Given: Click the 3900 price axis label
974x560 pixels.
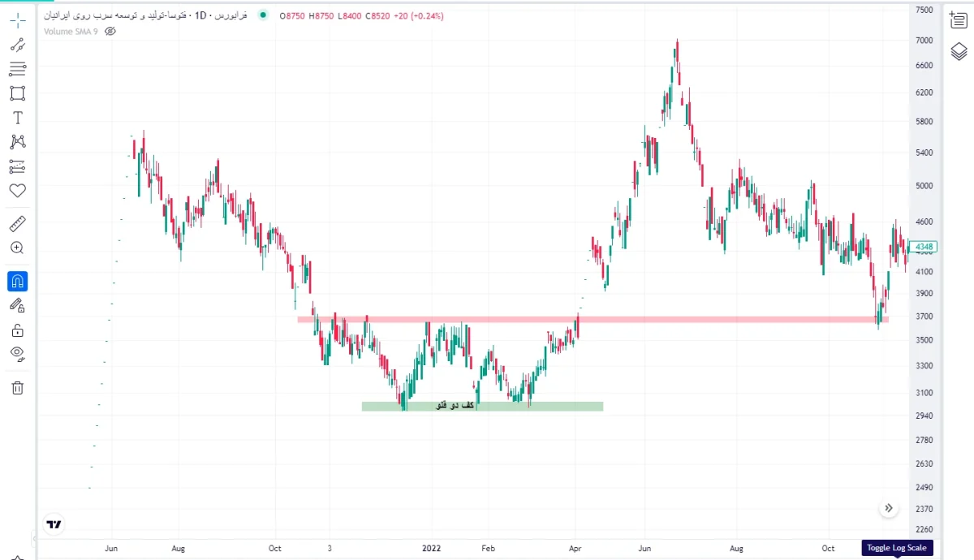Looking at the screenshot, I should click(x=924, y=293).
